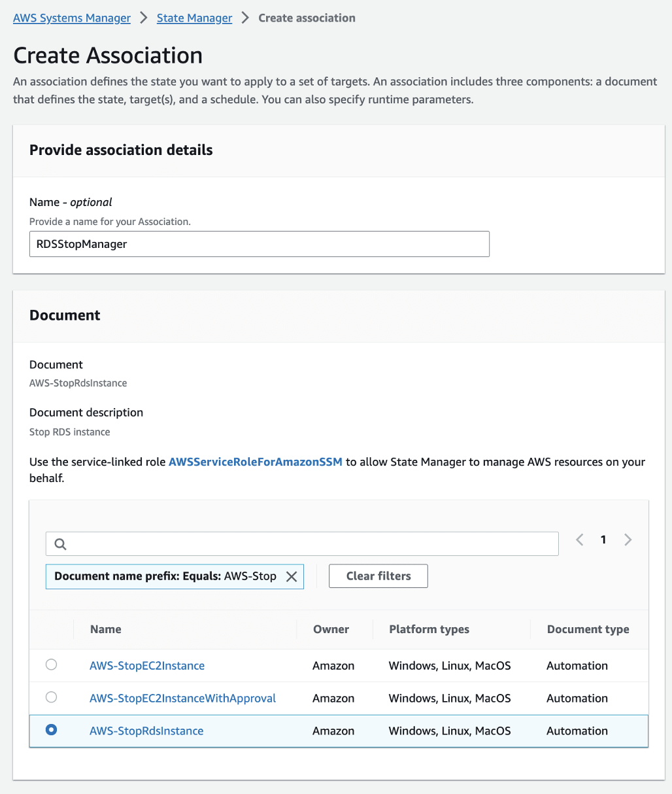Click the Name column header
Screen dimensions: 672x794
tap(106, 629)
